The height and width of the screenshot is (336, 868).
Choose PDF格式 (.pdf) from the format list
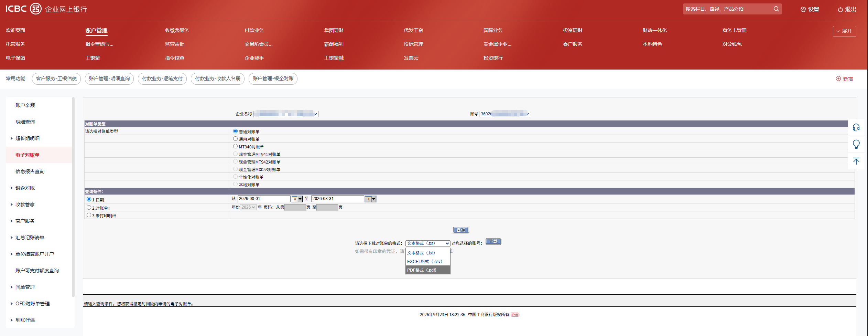coord(428,270)
